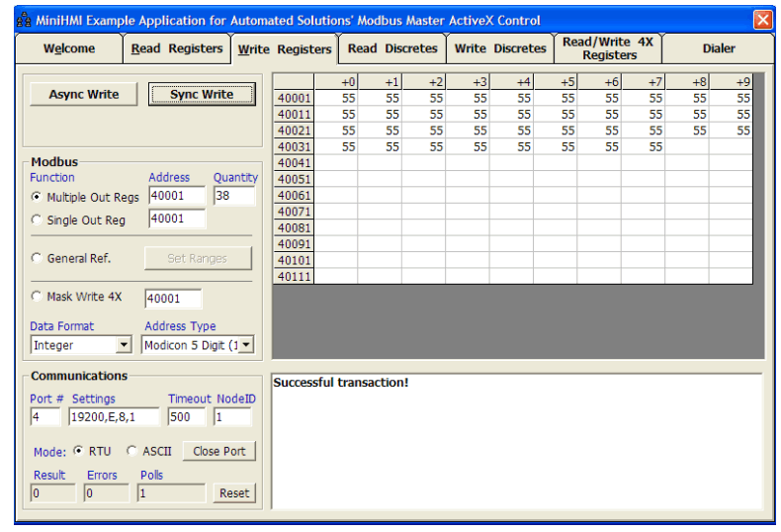Click the Timeout field showing 500
Screen dimensions: 781x532
[186, 416]
